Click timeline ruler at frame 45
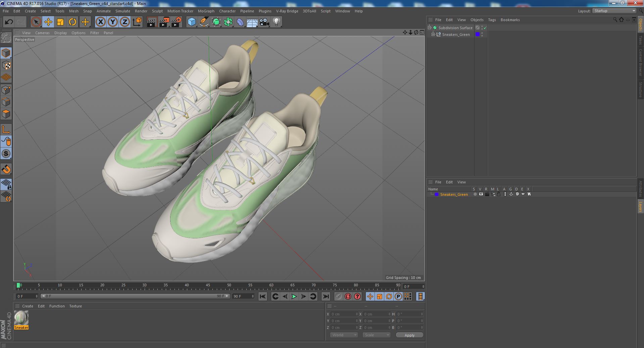The height and width of the screenshot is (348, 644). (208, 286)
